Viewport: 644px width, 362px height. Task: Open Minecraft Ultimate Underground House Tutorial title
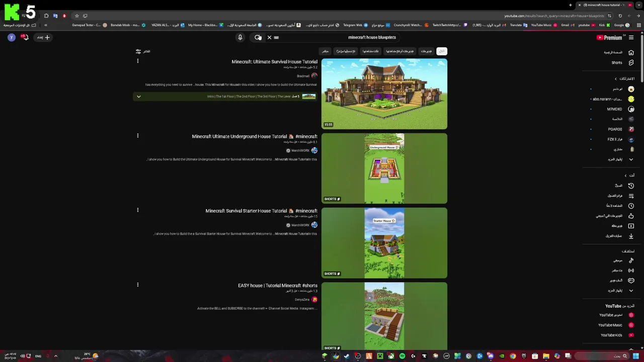tap(255, 136)
